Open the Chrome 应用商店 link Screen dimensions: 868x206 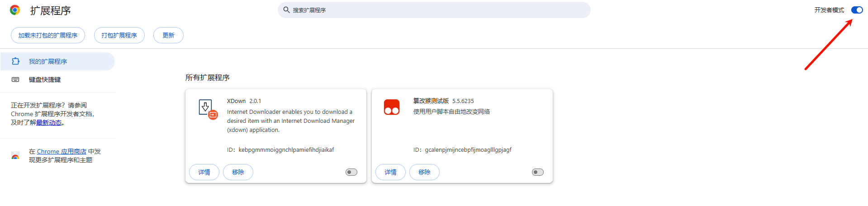coord(62,151)
